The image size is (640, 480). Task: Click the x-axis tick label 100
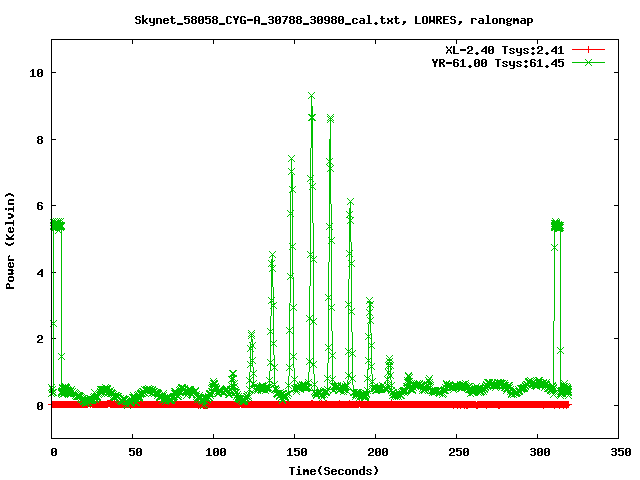point(216,452)
